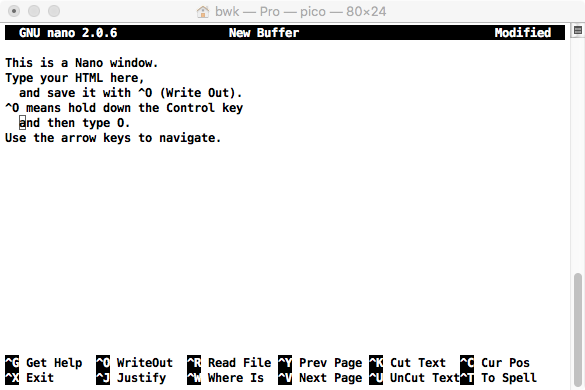Click the ^K Cut Text shortcut

tap(407, 362)
